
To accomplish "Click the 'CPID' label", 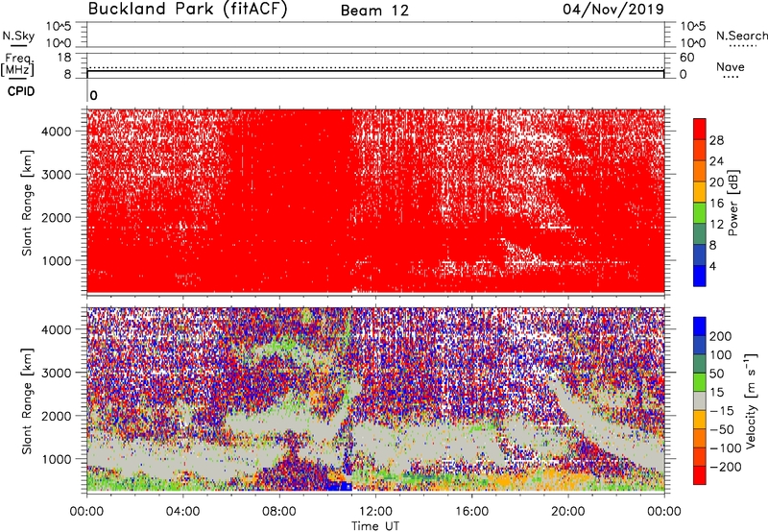I will pyautogui.click(x=21, y=91).
